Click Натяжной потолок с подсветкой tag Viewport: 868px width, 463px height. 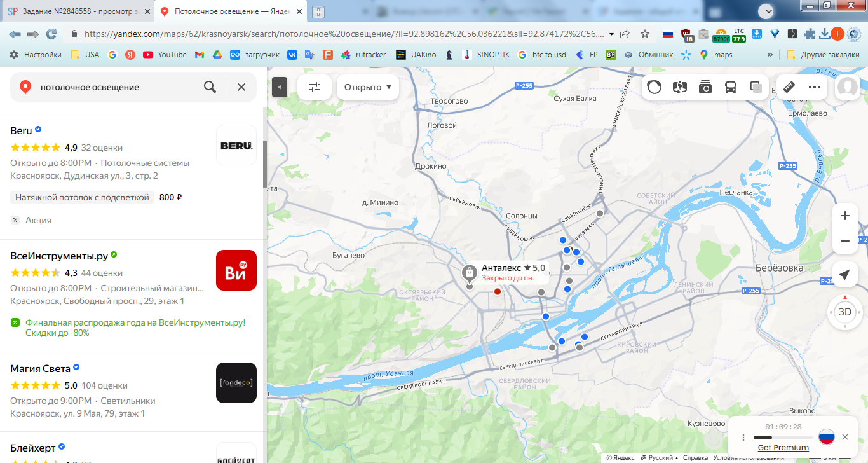pos(82,197)
